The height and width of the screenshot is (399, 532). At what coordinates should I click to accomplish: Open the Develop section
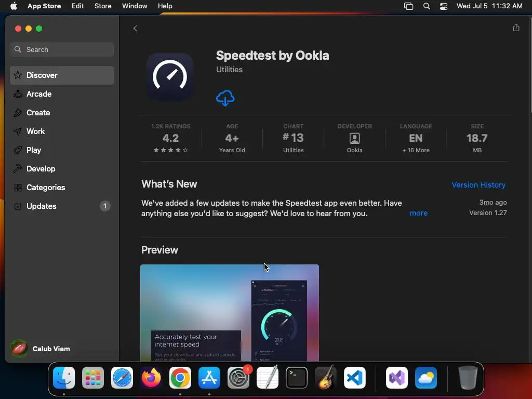point(62,169)
